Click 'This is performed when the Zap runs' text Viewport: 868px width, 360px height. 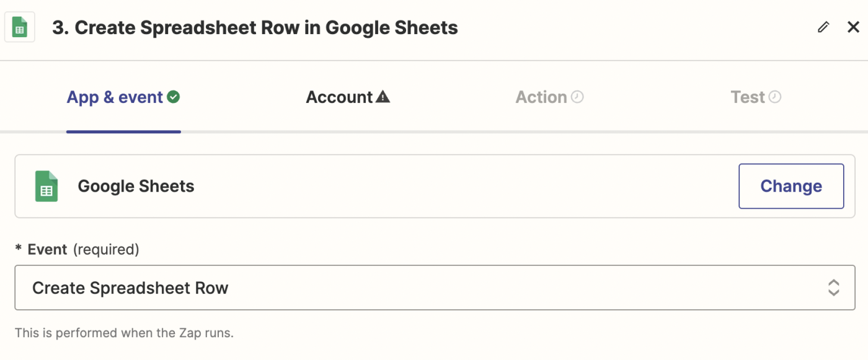124,333
